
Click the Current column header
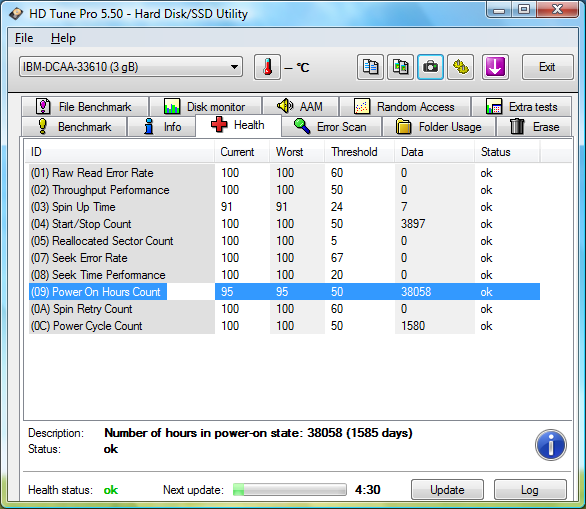pos(242,152)
